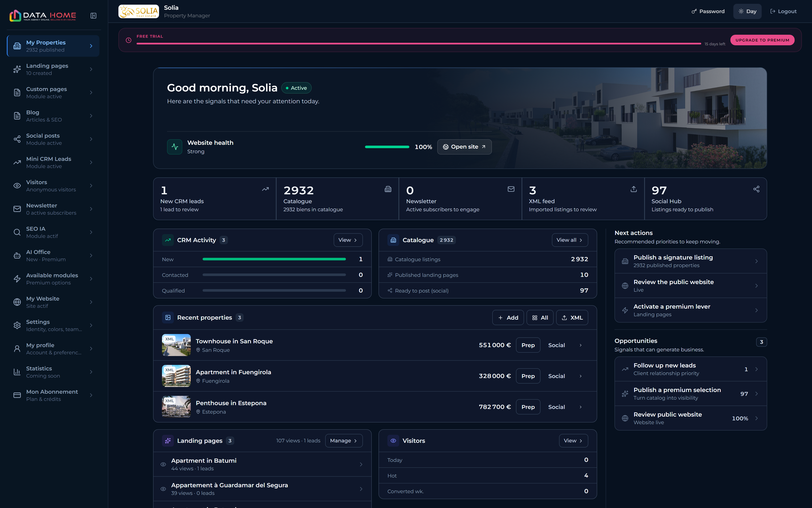Viewport: 812px width, 508px height.
Task: Toggle eye icon for Apartment in Batumi landing page
Action: coord(163,464)
